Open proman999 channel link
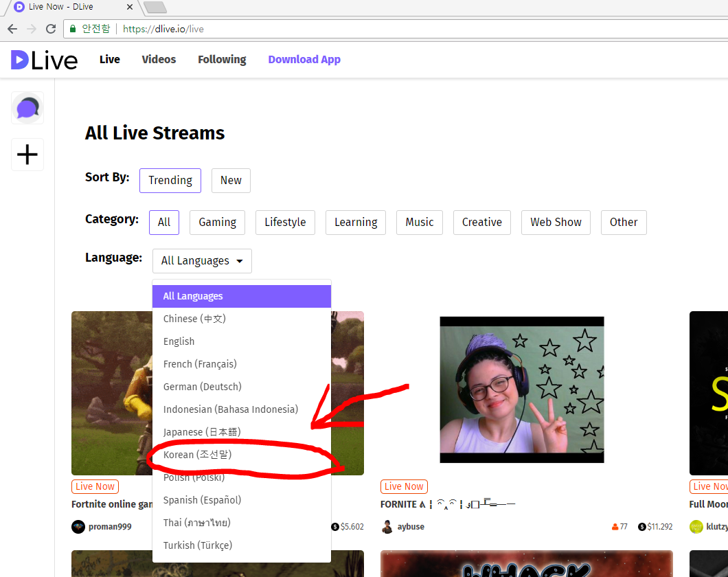The image size is (728, 577). tap(110, 527)
